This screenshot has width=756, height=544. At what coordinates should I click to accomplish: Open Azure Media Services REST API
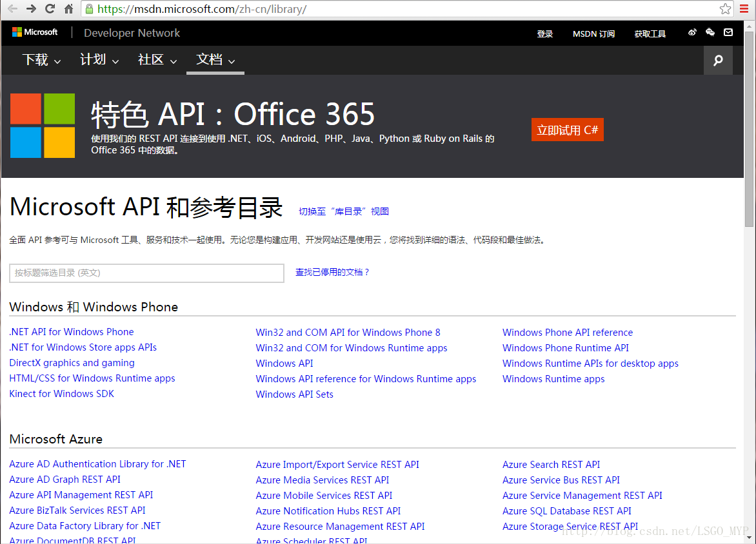[x=323, y=480]
